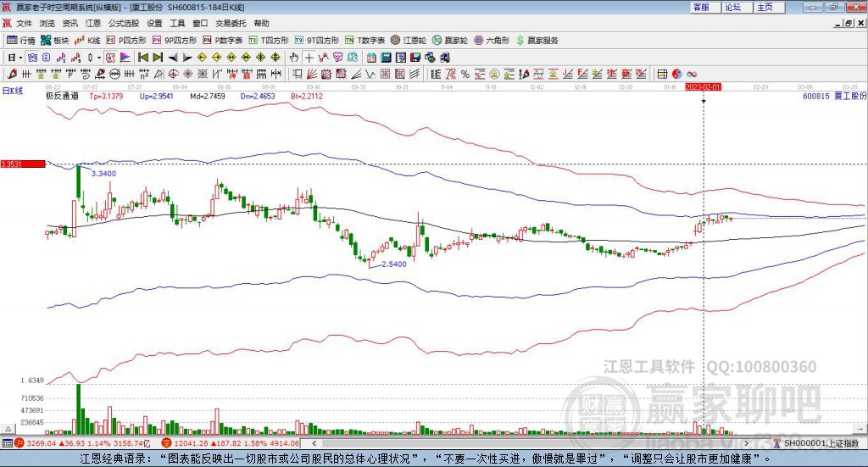Open the P四方形 tool

[x=126, y=41]
